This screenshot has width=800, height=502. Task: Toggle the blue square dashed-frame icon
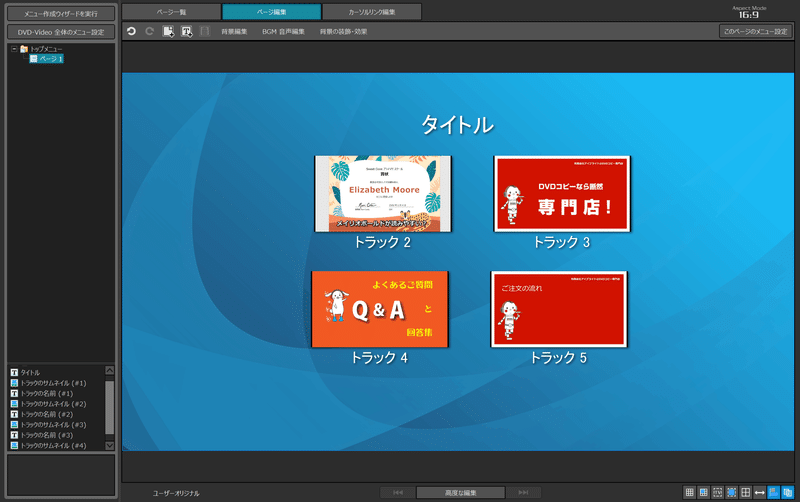(x=732, y=492)
